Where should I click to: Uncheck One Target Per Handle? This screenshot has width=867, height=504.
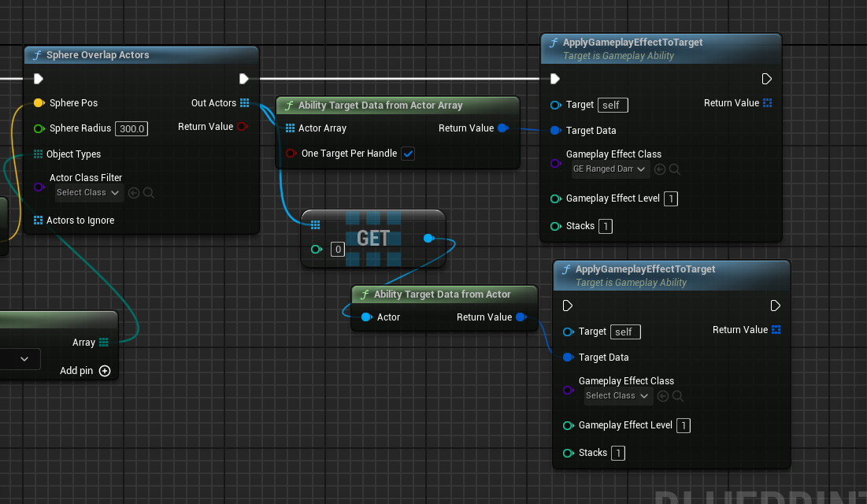pos(408,154)
